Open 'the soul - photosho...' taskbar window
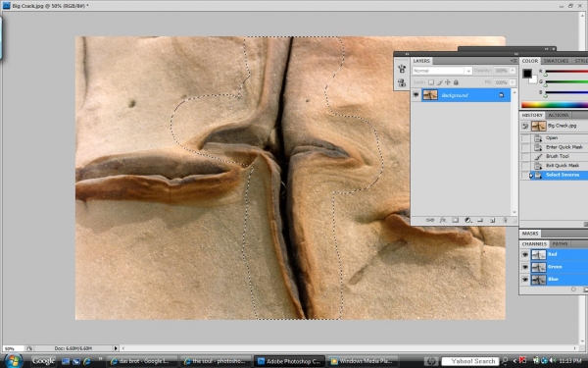Image resolution: width=588 pixels, height=368 pixels. pos(216,361)
